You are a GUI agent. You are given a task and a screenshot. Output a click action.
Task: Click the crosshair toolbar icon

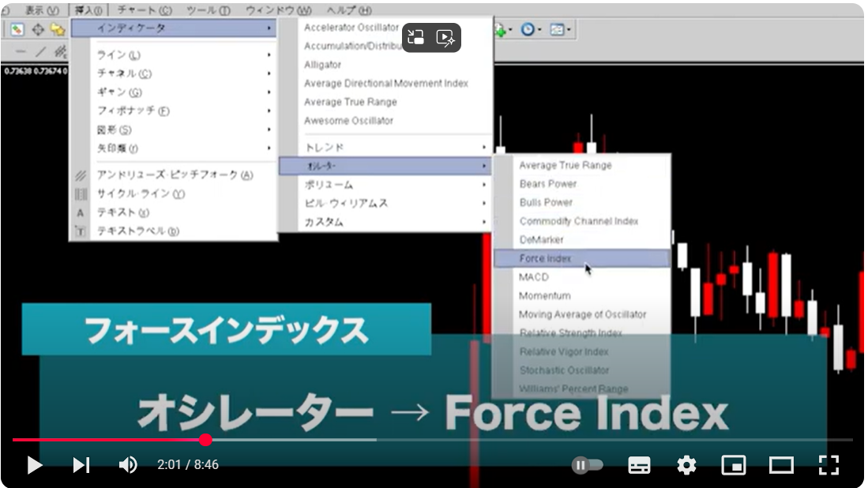click(x=38, y=29)
